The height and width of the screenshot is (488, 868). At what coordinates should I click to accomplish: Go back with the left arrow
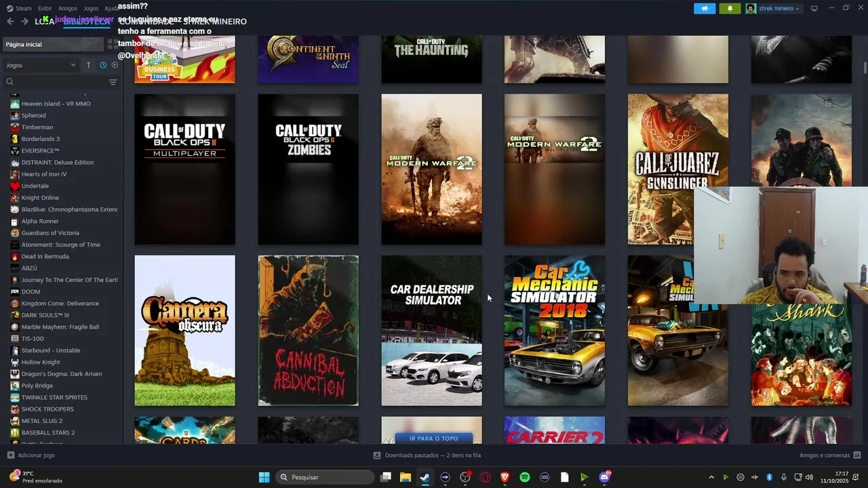coord(10,22)
